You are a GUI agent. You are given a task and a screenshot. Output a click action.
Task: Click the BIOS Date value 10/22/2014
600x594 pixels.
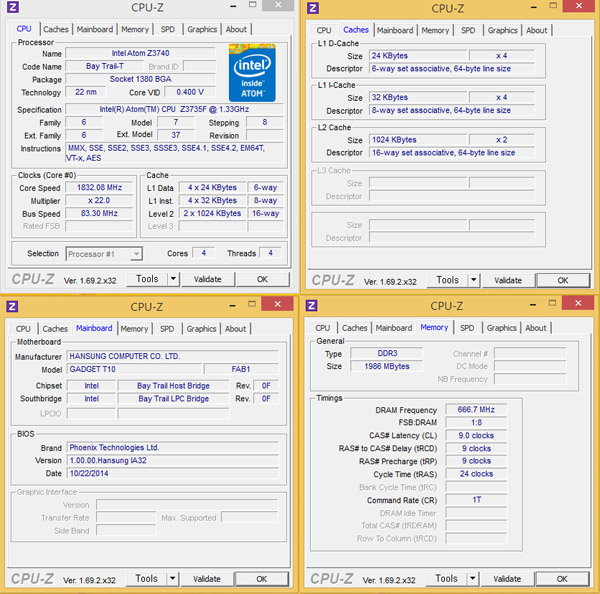coord(173,473)
